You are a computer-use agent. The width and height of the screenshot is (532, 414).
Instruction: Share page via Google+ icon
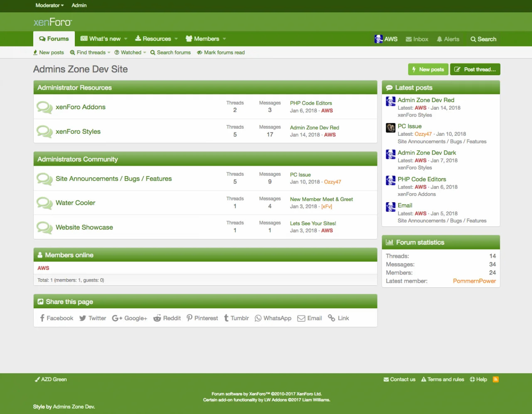tap(117, 318)
